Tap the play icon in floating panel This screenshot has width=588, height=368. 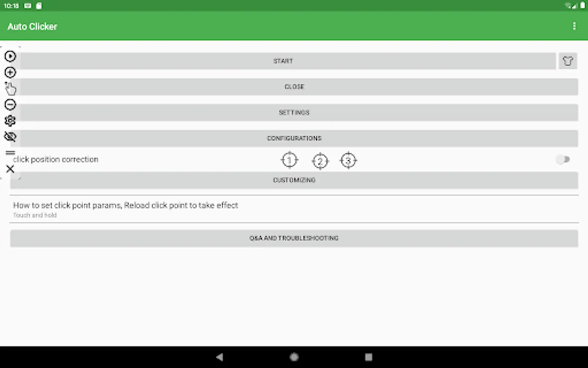[x=10, y=56]
